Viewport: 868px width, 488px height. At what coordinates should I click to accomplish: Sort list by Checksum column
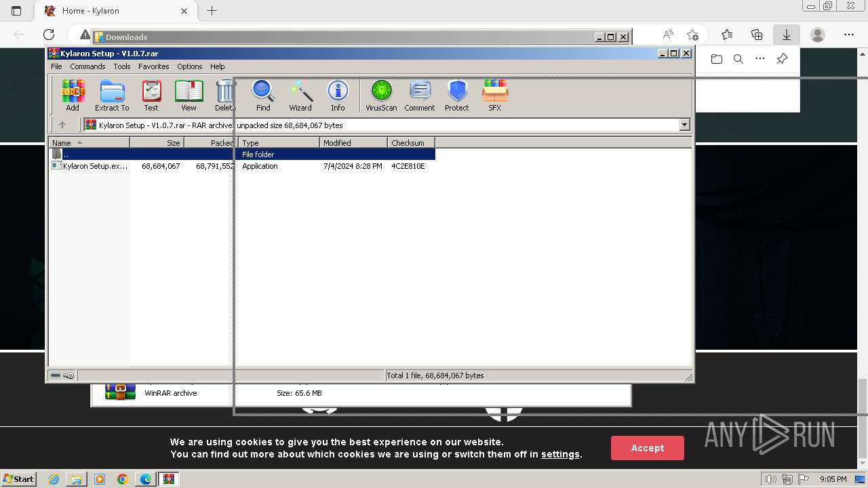coord(411,142)
